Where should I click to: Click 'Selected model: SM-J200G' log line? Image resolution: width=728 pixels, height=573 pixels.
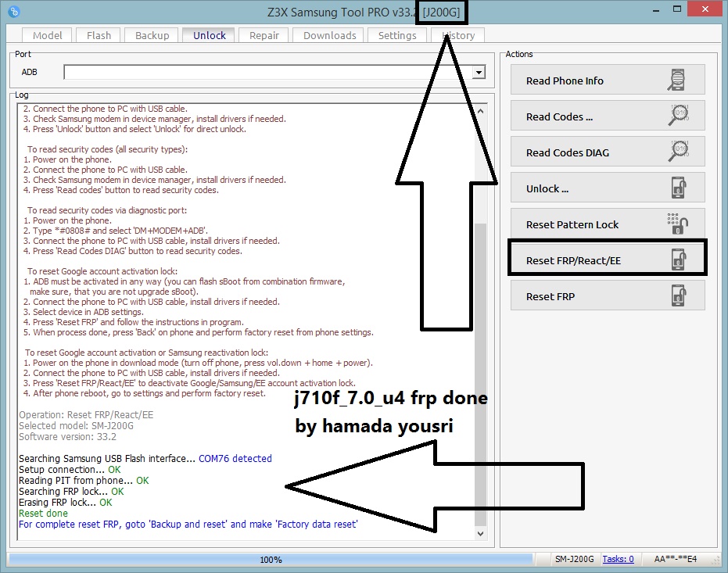76,425
